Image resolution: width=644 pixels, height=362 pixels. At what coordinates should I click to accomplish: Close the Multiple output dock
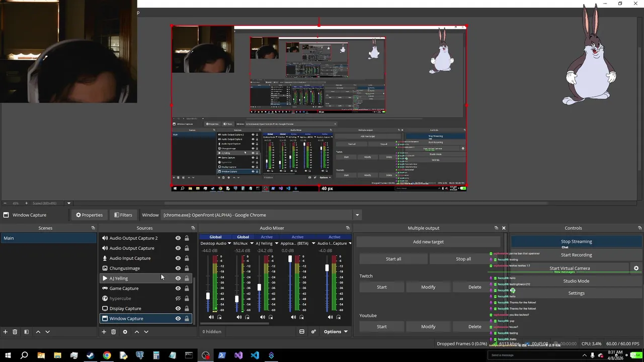[x=504, y=228]
